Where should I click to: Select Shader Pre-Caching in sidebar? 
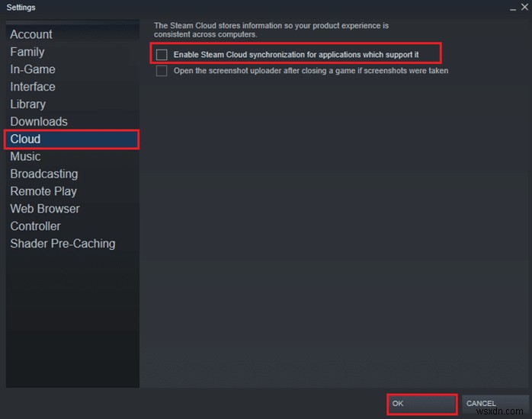(x=62, y=244)
